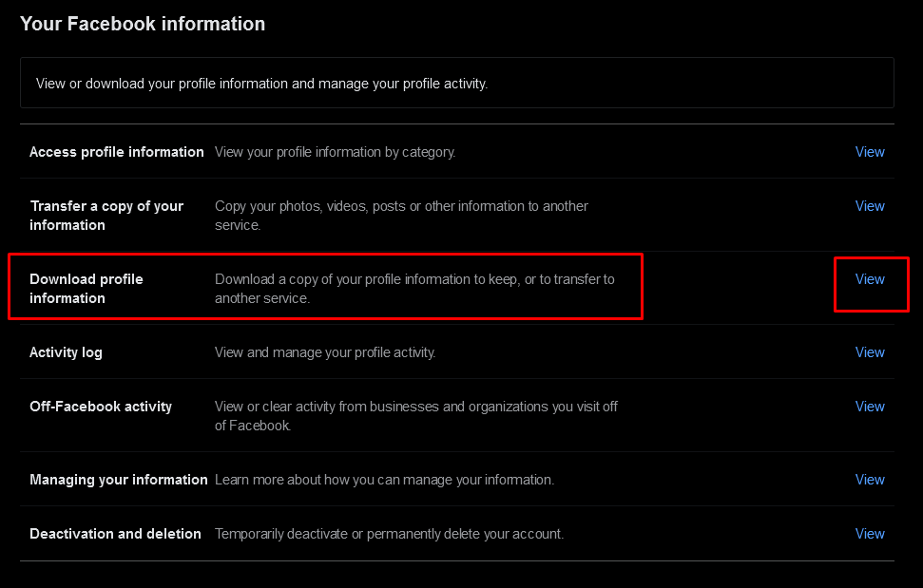
Task: Select the Access profile information row title
Action: click(117, 152)
